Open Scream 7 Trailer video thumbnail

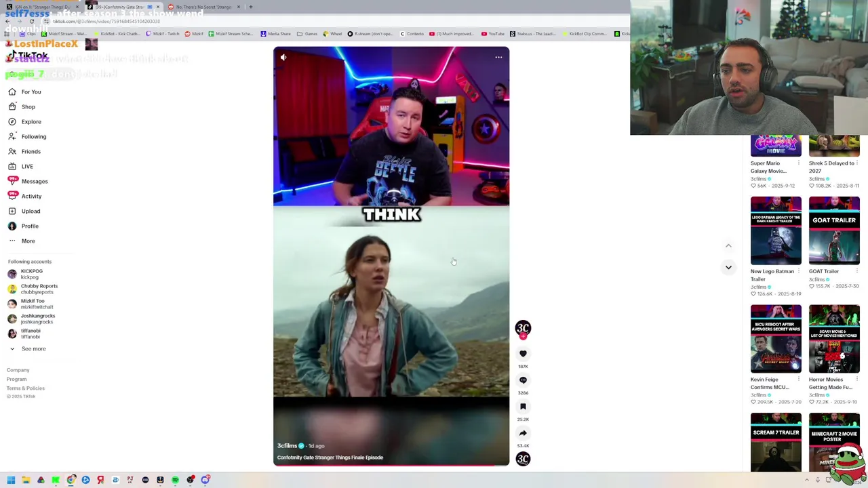point(776,442)
